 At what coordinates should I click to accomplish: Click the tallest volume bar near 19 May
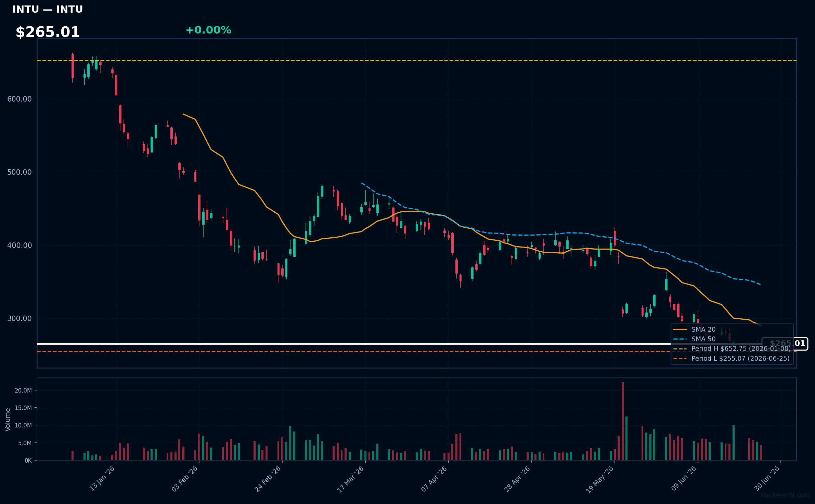click(623, 421)
